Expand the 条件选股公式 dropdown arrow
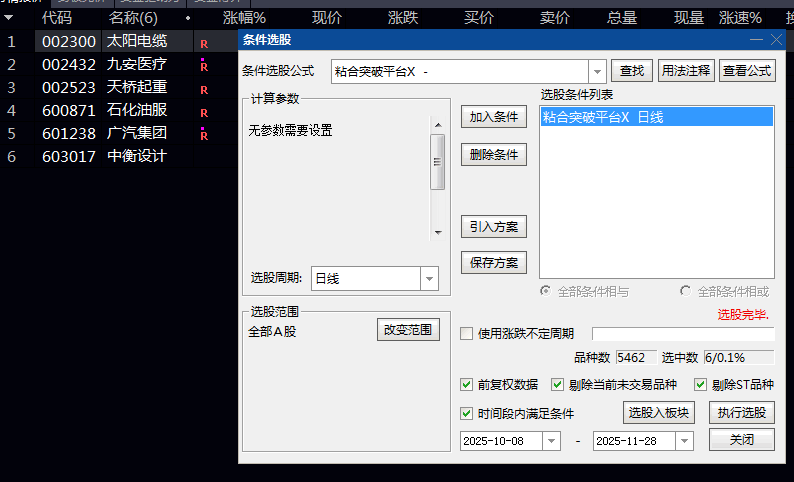 [598, 71]
